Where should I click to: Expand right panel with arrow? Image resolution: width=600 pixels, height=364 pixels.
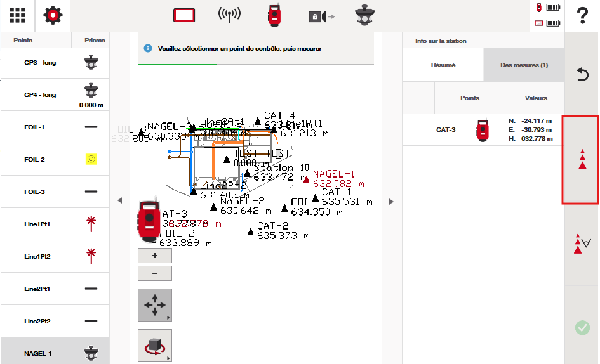pyautogui.click(x=391, y=202)
